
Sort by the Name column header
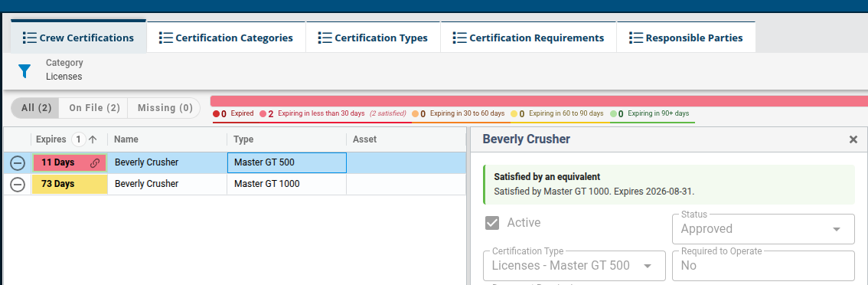click(x=167, y=139)
